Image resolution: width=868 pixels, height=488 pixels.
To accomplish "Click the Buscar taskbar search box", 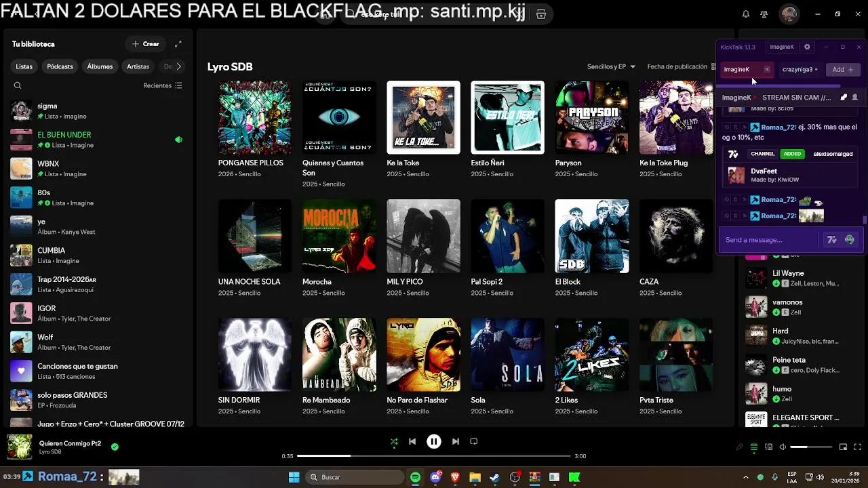I will [x=356, y=477].
